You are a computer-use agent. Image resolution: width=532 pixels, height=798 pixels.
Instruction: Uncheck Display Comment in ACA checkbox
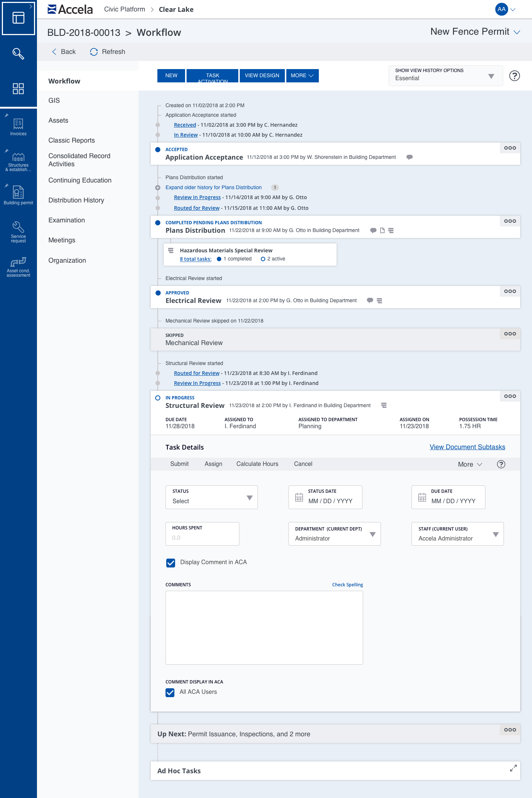[x=171, y=563]
